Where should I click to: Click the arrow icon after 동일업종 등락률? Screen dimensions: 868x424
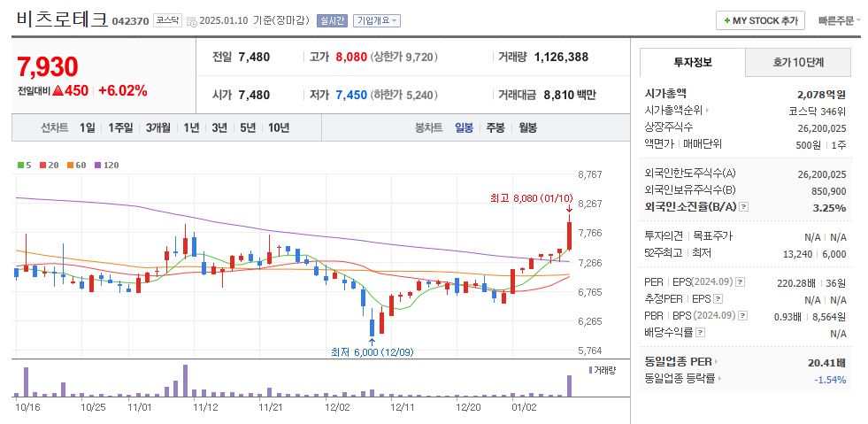719,379
